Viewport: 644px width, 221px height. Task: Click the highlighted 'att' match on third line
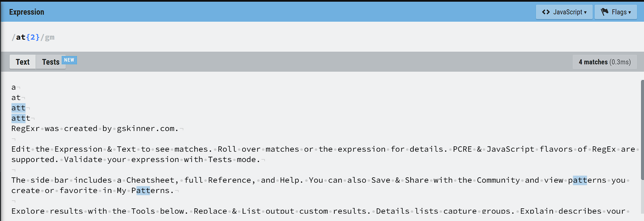(18, 108)
